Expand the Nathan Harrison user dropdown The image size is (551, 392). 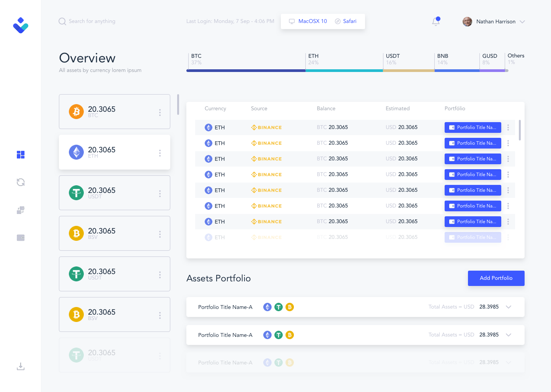pos(522,22)
